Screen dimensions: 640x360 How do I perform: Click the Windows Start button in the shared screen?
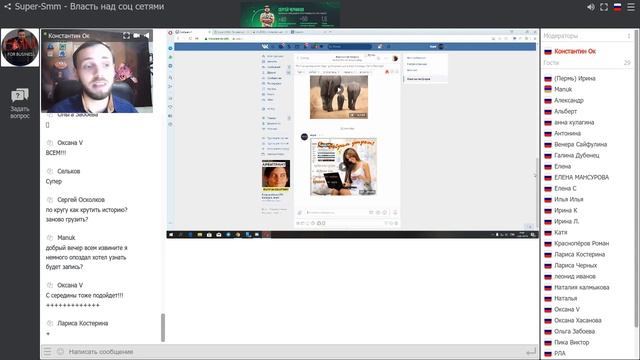171,235
